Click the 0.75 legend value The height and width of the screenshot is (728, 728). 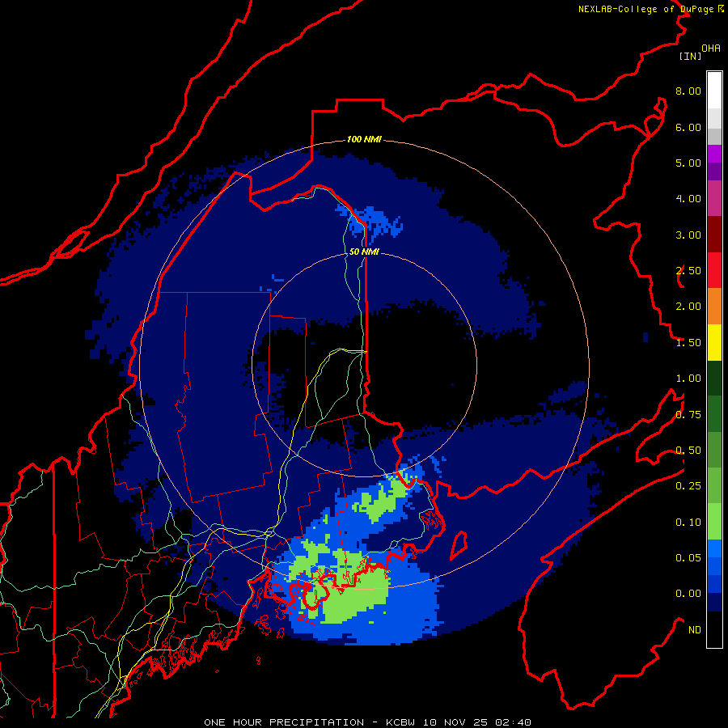(x=688, y=415)
